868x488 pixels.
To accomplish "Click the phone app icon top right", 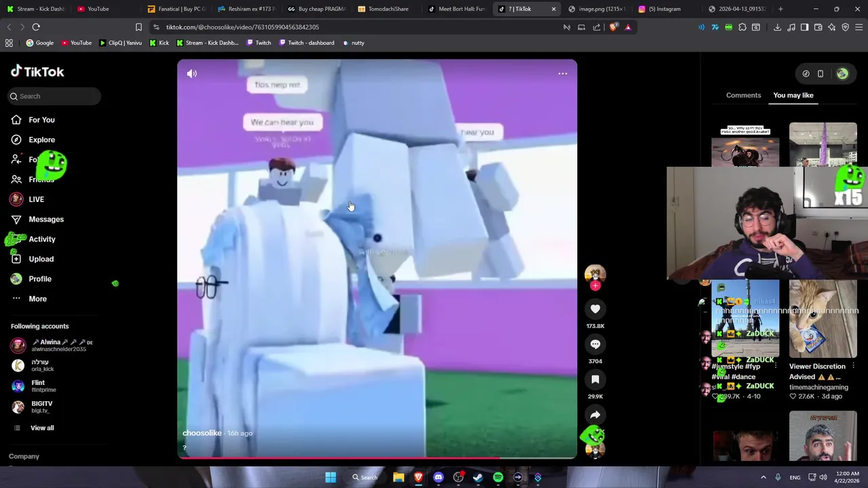I will coord(820,74).
